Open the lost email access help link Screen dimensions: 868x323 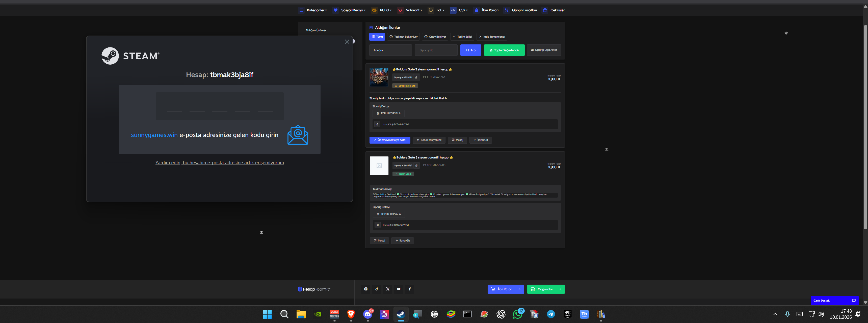(219, 163)
